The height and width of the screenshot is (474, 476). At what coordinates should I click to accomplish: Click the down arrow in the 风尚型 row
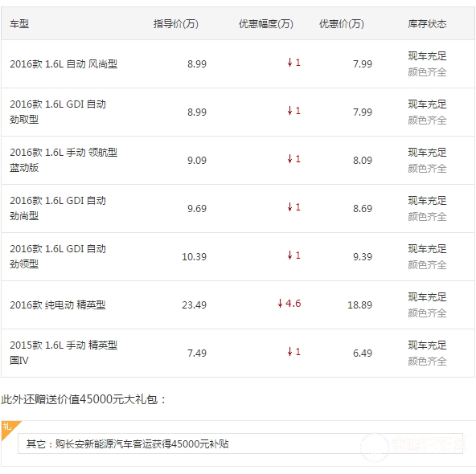point(290,63)
